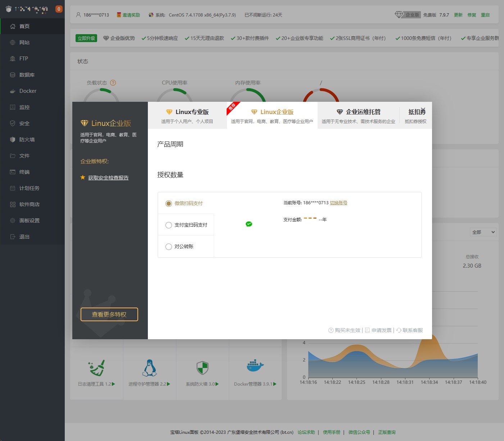Switch to the 抵扣券 tab
The height and width of the screenshot is (441, 504).
pos(416,116)
